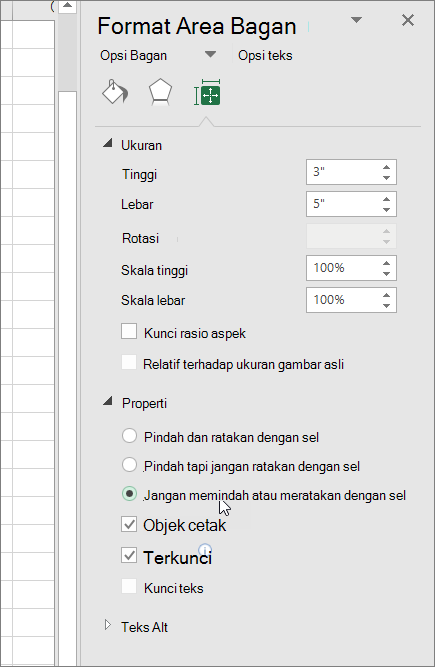The width and height of the screenshot is (435, 667).
Task: Collapse the Ukuran section
Action: pyautogui.click(x=108, y=143)
